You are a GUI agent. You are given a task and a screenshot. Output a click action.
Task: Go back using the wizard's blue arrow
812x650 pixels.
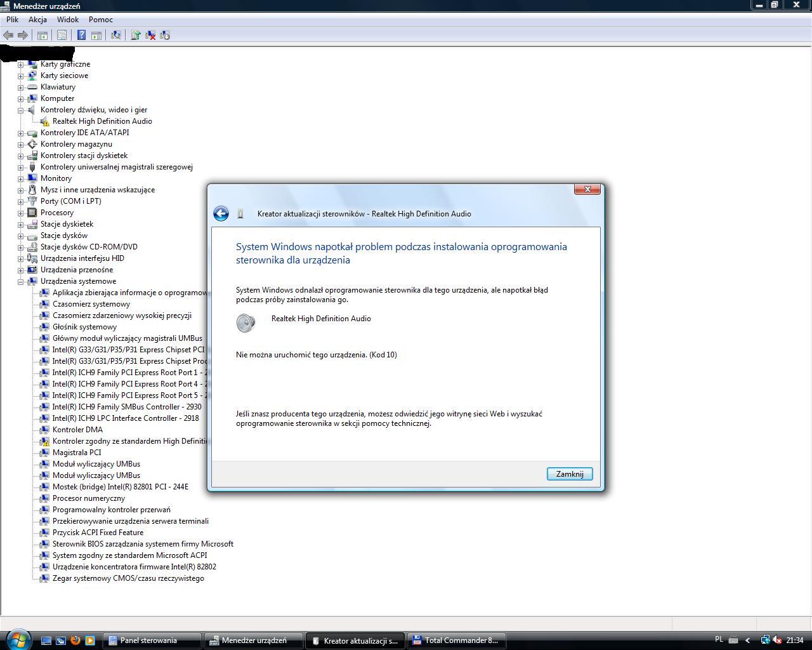[x=221, y=214]
